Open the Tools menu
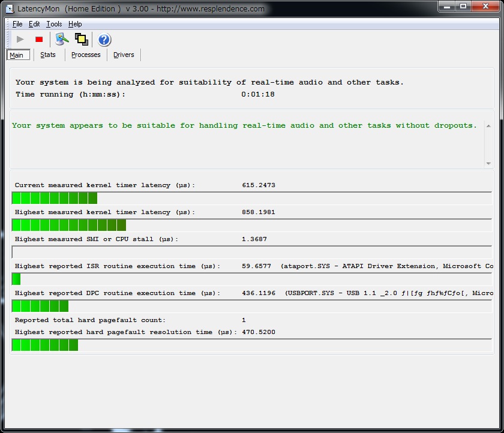Viewport: 504px width, 433px height. 54,24
